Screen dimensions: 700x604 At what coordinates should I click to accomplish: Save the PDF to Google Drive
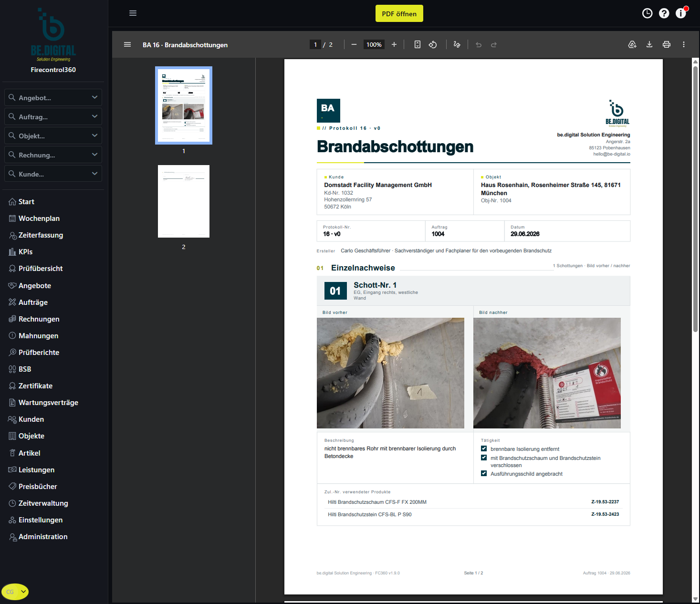(x=632, y=44)
